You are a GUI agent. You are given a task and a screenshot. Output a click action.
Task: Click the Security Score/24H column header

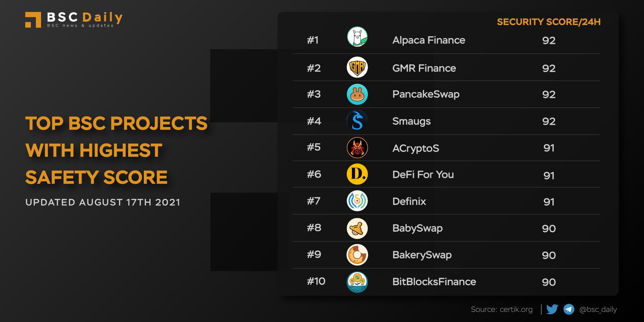click(x=548, y=22)
